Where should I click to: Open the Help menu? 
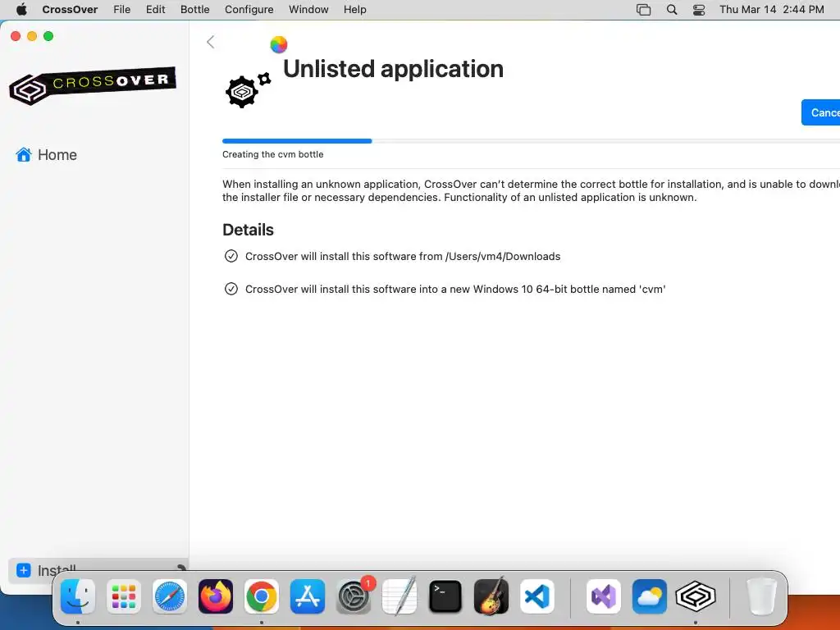(x=354, y=10)
